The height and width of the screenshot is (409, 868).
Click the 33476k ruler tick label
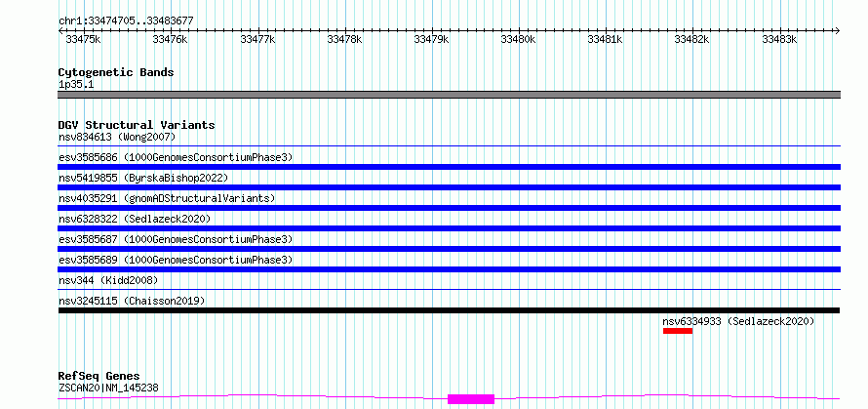(x=170, y=39)
